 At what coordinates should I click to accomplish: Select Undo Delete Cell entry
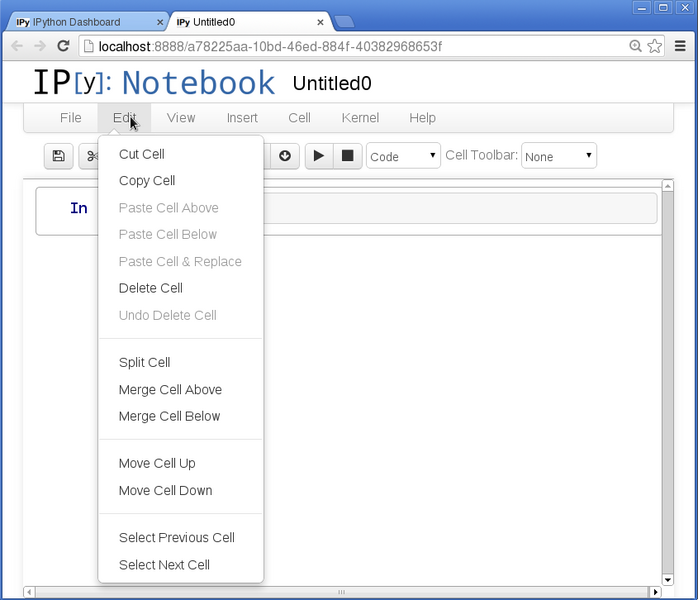[x=181, y=316]
